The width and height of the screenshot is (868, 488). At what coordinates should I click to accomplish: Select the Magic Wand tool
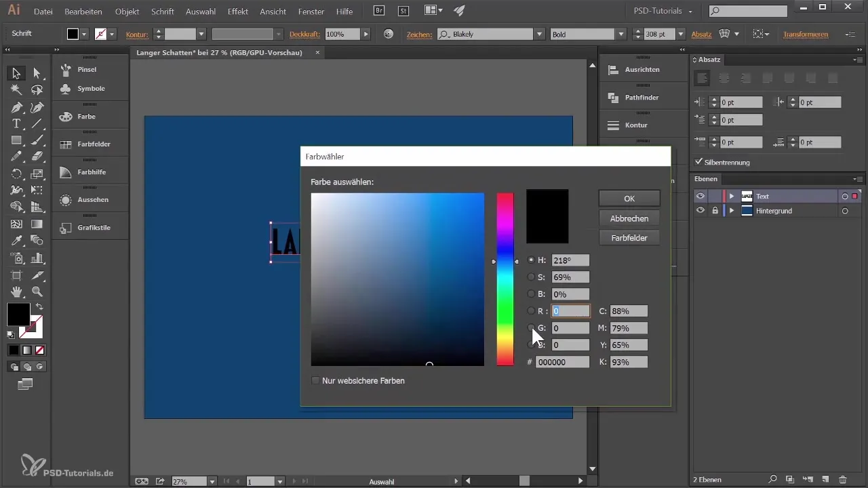[x=16, y=90]
